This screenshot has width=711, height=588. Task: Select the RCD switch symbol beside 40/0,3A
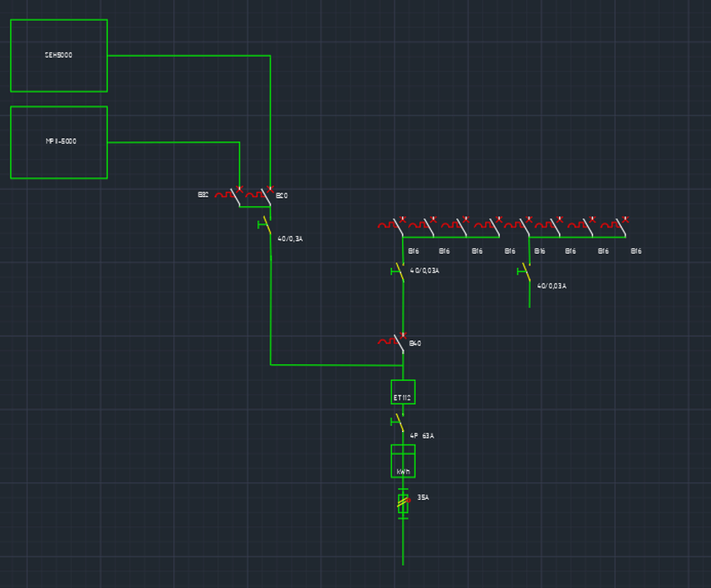[x=265, y=226]
